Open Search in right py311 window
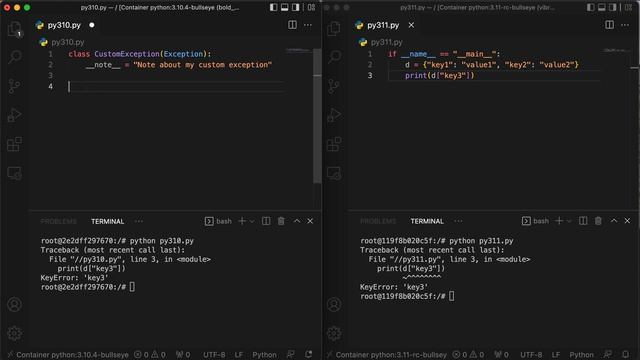Image resolution: width=640 pixels, height=360 pixels. click(334, 57)
